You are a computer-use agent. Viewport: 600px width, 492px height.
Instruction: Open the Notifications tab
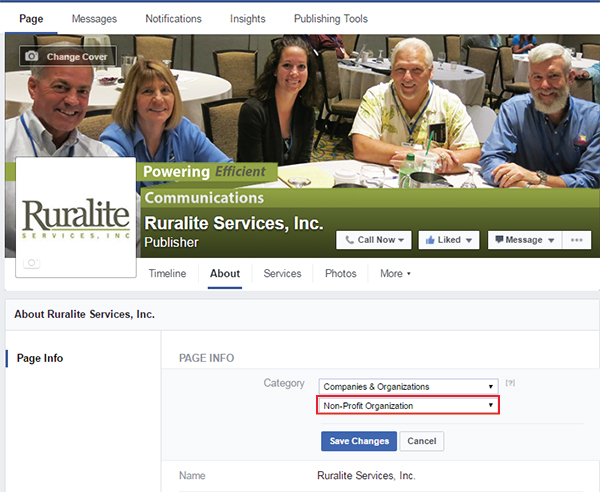(x=173, y=19)
